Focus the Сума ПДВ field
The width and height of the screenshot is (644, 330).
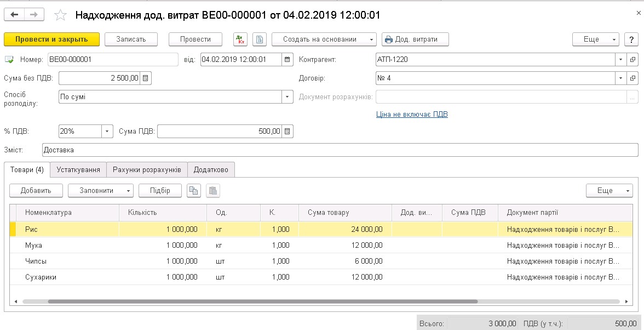pyautogui.click(x=220, y=132)
